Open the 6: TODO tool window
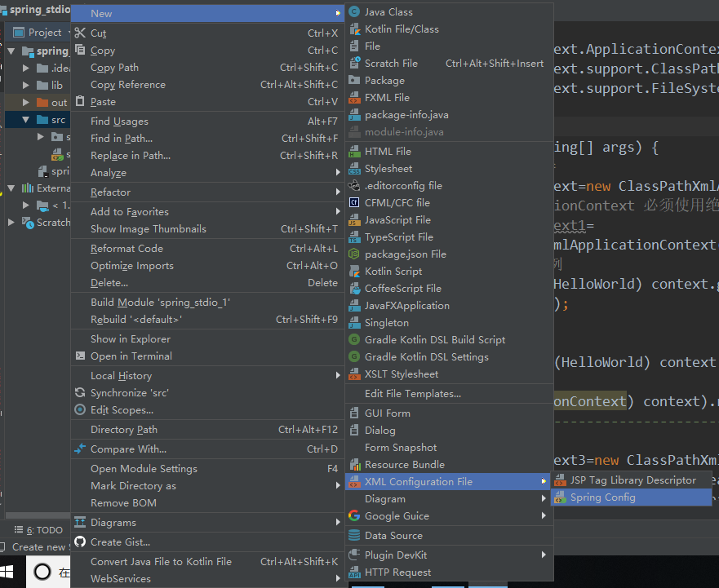 pos(38,530)
